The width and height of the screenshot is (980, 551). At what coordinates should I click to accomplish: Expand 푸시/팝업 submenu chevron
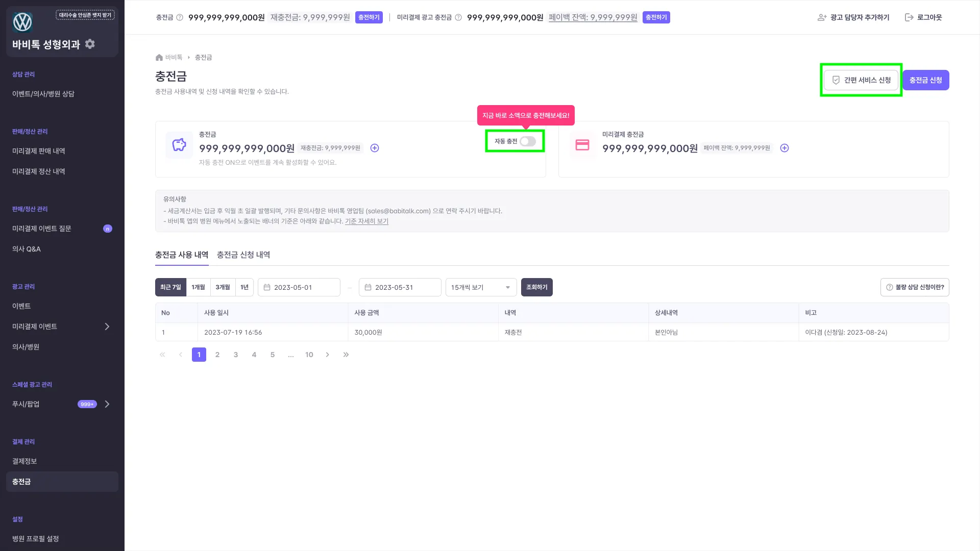[107, 404]
